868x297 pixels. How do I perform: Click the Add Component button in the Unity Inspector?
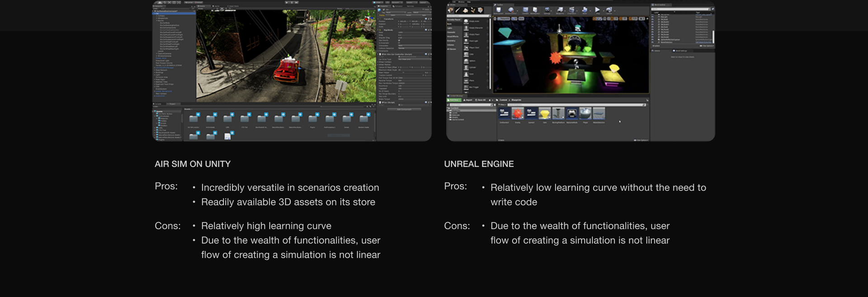point(404,109)
